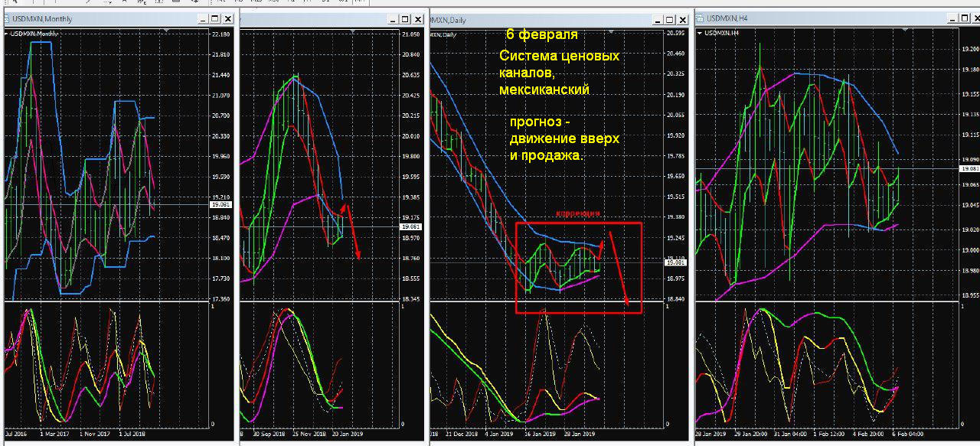Screen dimensions: 980x446
Task: Click the 18.840 price on Daily scale
Action: coord(675,299)
